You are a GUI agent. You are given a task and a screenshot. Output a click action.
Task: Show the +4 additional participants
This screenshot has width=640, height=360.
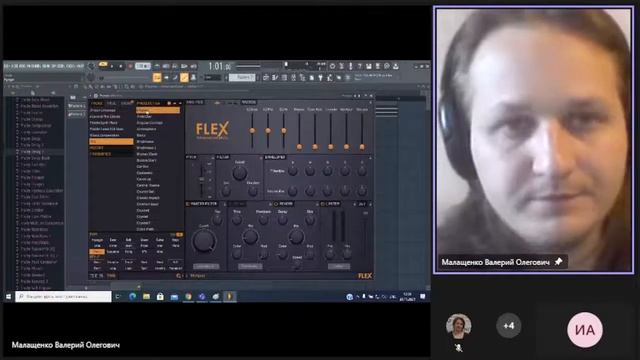click(509, 326)
